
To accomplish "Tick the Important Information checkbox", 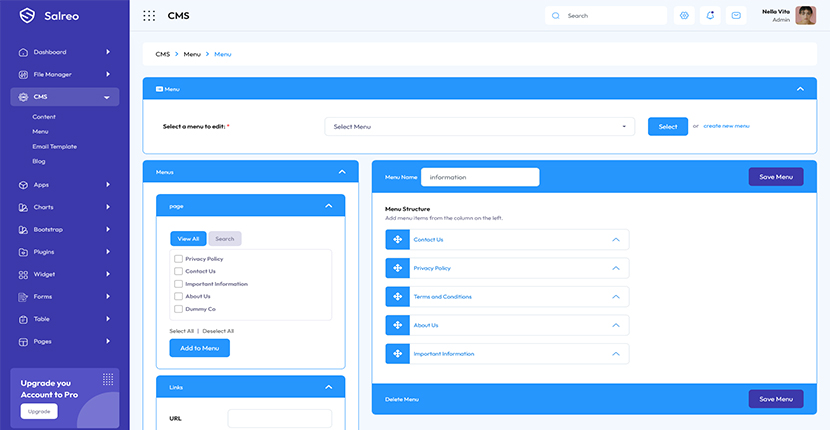I will point(179,284).
